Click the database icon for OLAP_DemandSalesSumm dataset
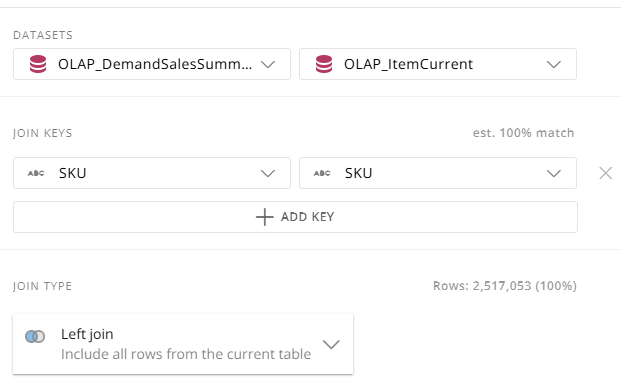Viewport: 621px width, 386px height. (38, 64)
